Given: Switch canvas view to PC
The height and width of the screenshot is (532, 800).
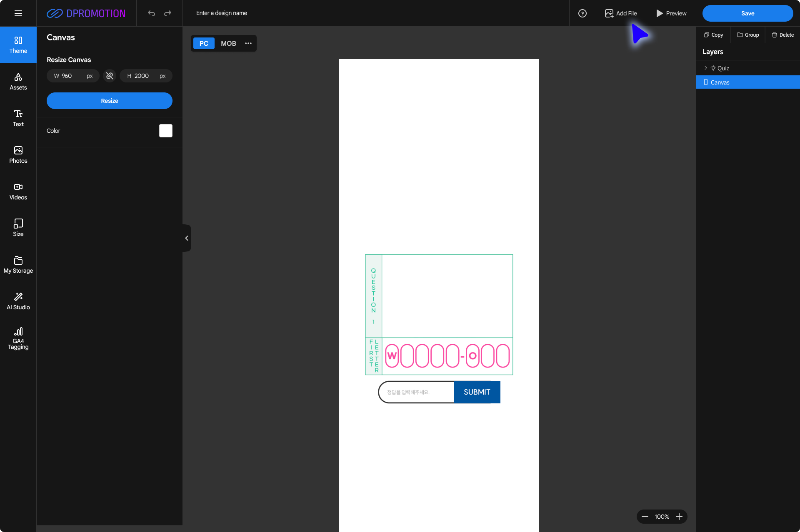Looking at the screenshot, I should tap(204, 43).
